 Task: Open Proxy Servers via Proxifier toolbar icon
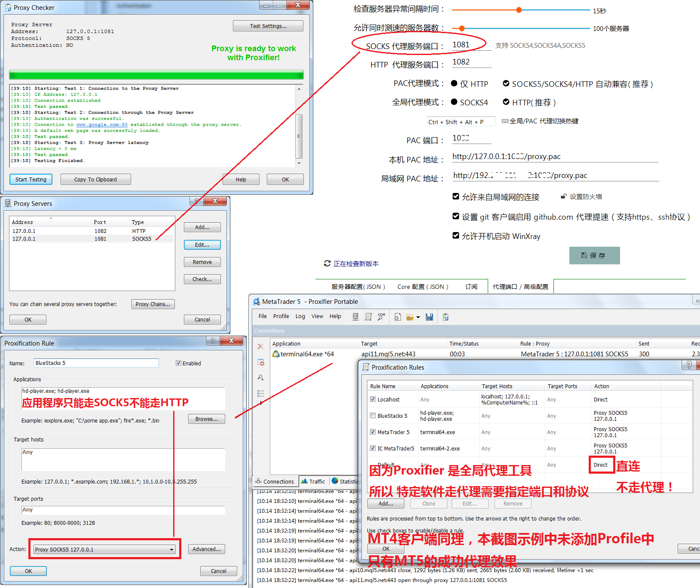click(x=355, y=317)
